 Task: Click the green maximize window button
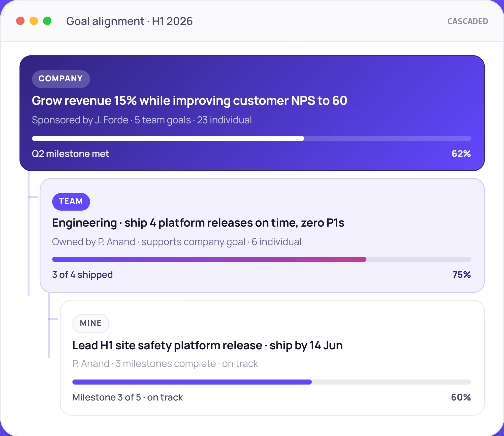(x=47, y=21)
